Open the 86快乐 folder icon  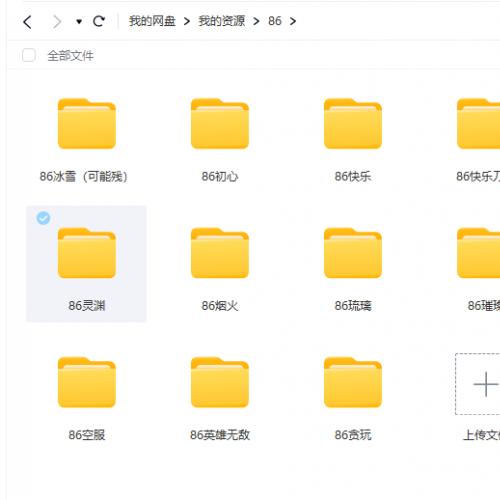point(353,124)
